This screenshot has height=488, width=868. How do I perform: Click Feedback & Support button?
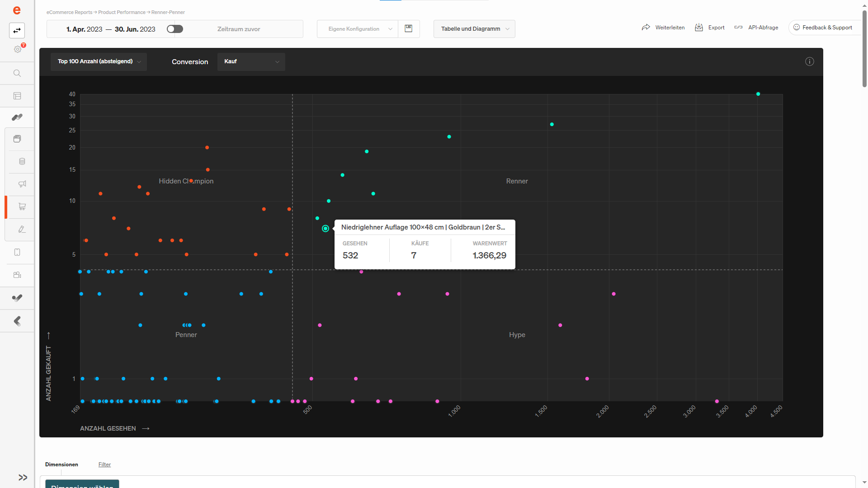coord(823,28)
